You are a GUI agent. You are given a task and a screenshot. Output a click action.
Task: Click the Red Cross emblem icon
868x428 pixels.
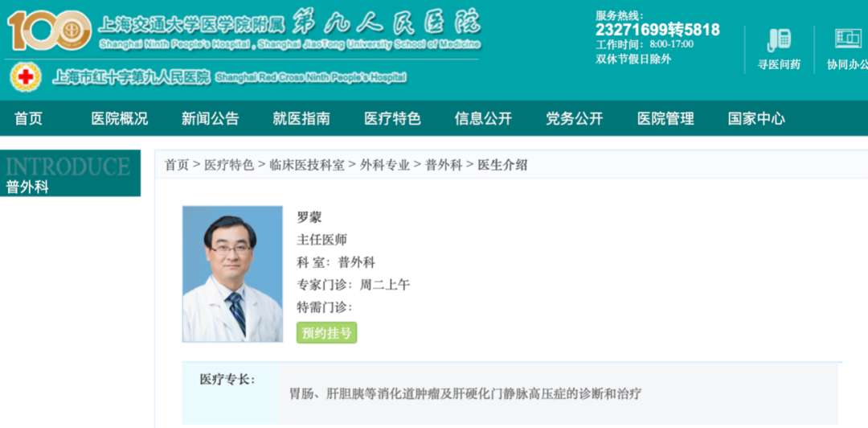tap(26, 76)
